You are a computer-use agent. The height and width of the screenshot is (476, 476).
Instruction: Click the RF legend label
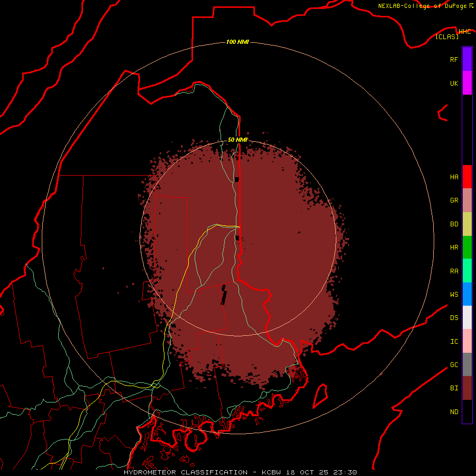pos(454,59)
